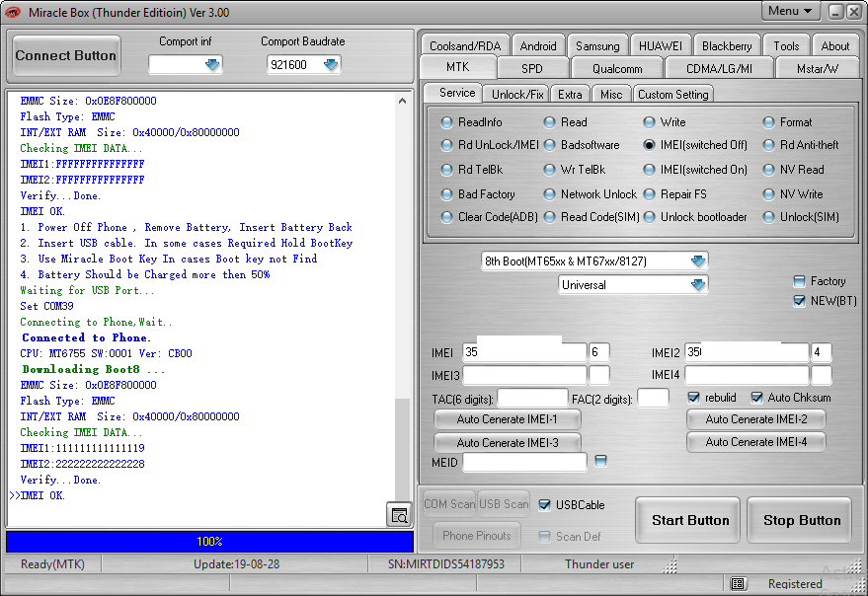Image resolution: width=868 pixels, height=596 pixels.
Task: Select the Rd TelBk radio option
Action: pyautogui.click(x=446, y=170)
